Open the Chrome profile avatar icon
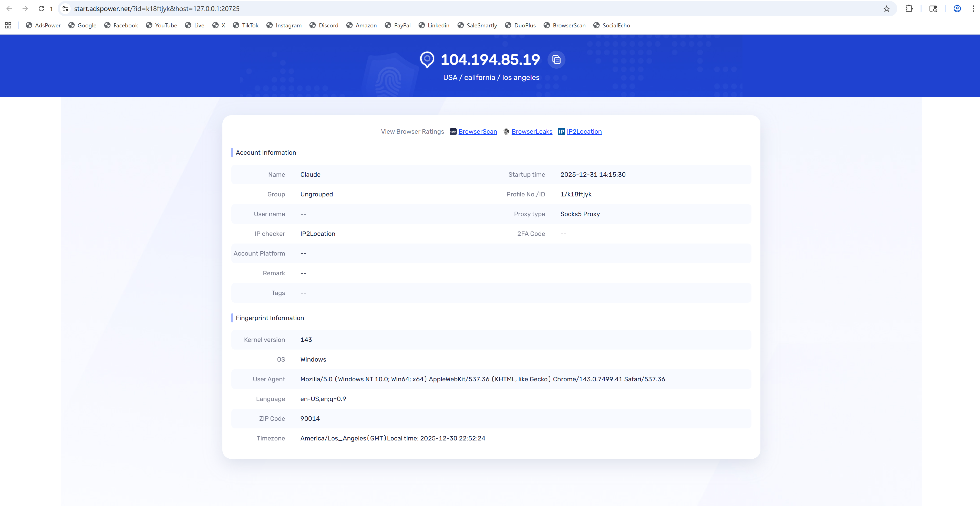This screenshot has width=980, height=506. point(957,8)
